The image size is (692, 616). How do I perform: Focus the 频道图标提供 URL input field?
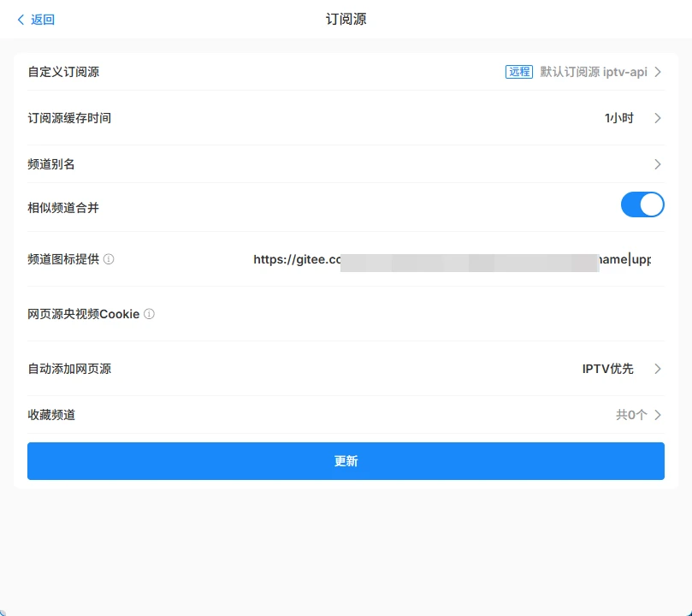tap(452, 259)
